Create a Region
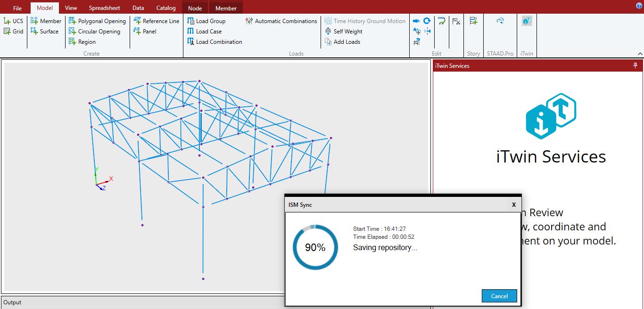Viewport: 644px width, 309px height. pos(82,42)
